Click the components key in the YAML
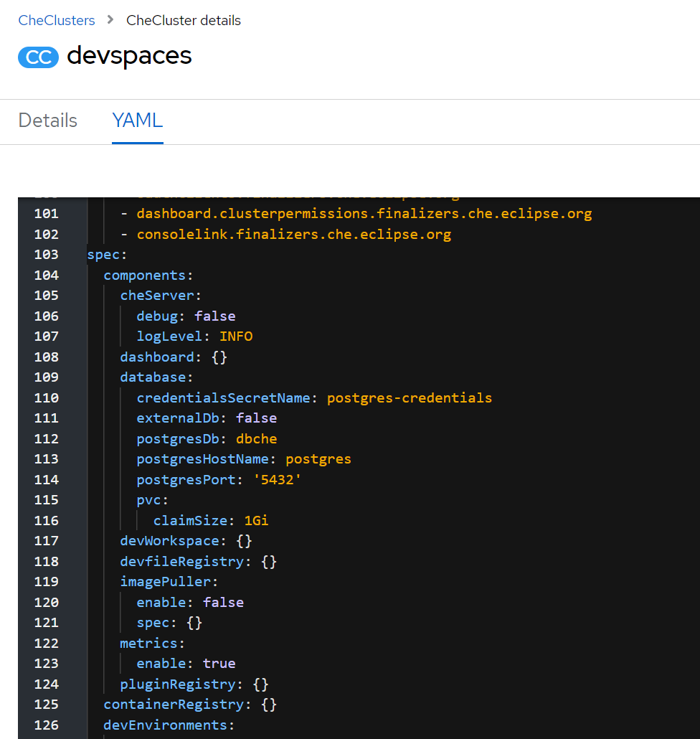This screenshot has height=739, width=700. pos(146,275)
